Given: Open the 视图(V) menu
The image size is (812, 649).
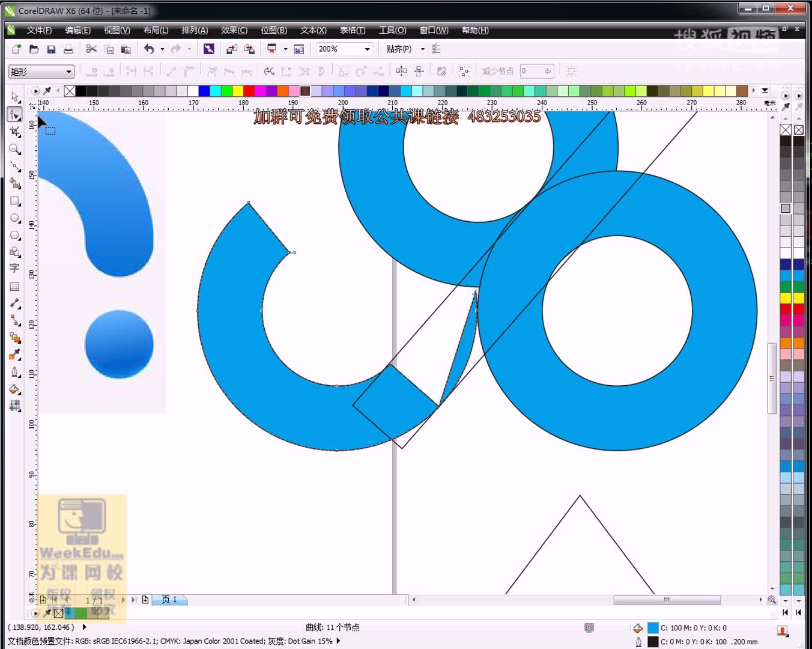Looking at the screenshot, I should click(117, 30).
